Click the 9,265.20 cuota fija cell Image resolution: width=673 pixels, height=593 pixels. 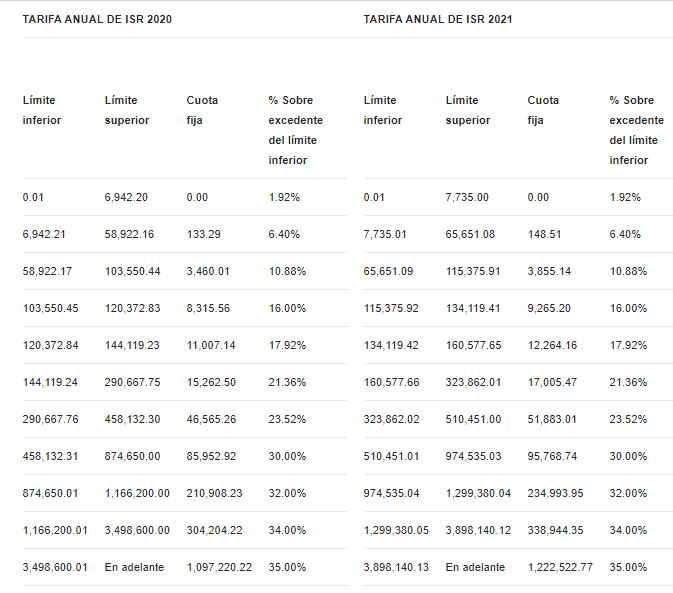549,308
